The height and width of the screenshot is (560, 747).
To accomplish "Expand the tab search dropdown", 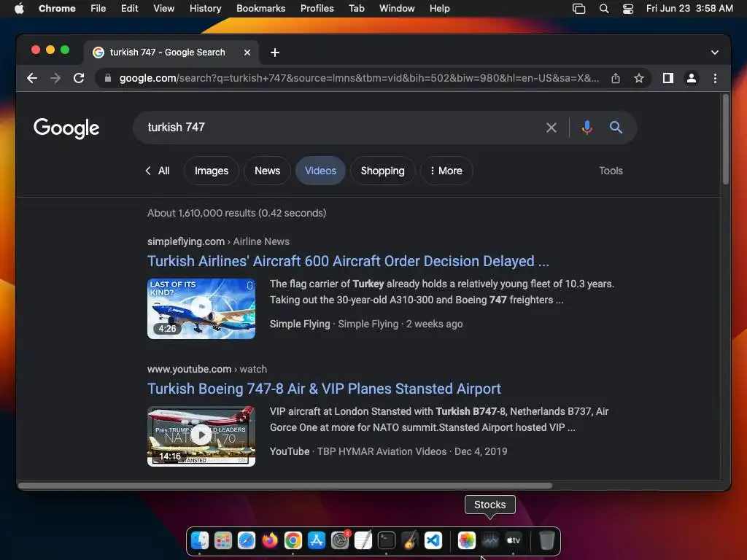I will (x=715, y=52).
